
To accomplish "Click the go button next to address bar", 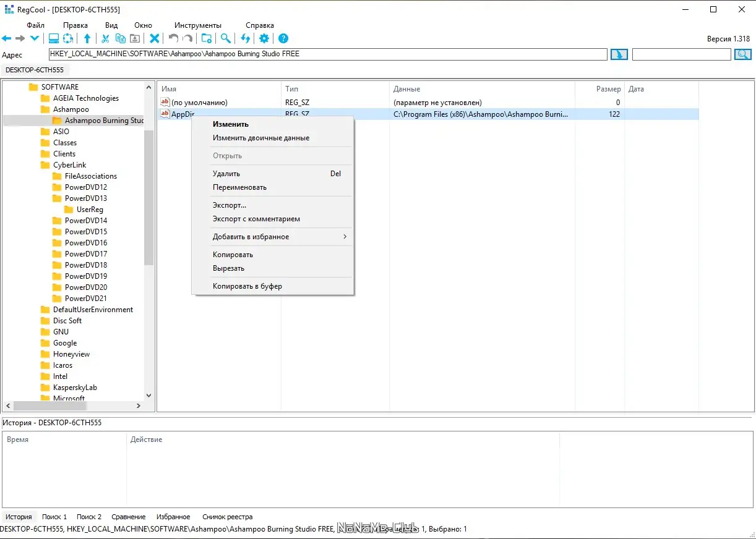I will coord(619,54).
